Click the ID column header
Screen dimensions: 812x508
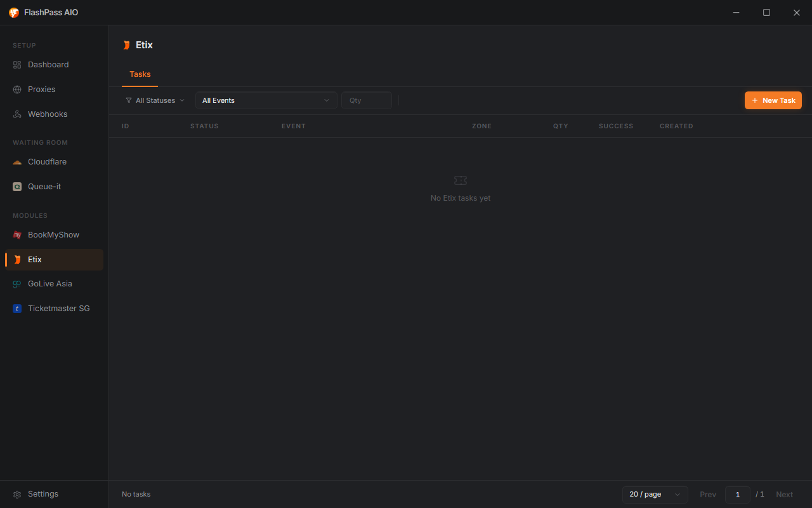126,126
